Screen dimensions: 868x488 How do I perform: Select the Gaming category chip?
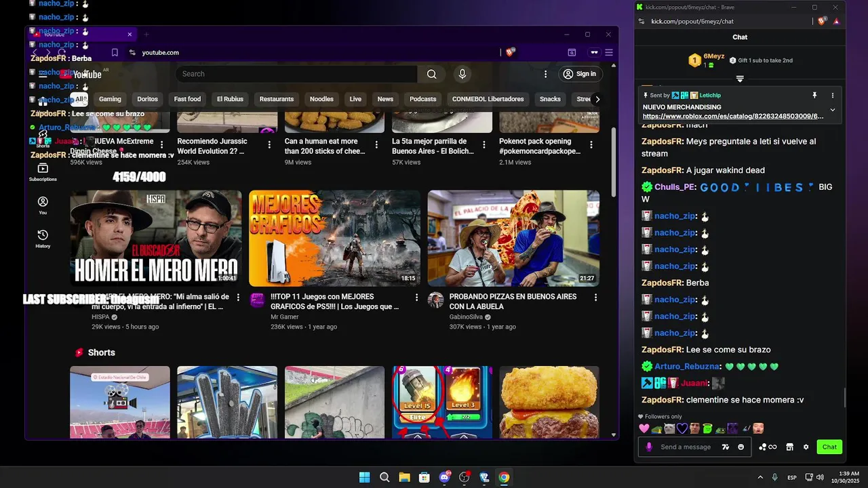(110, 99)
